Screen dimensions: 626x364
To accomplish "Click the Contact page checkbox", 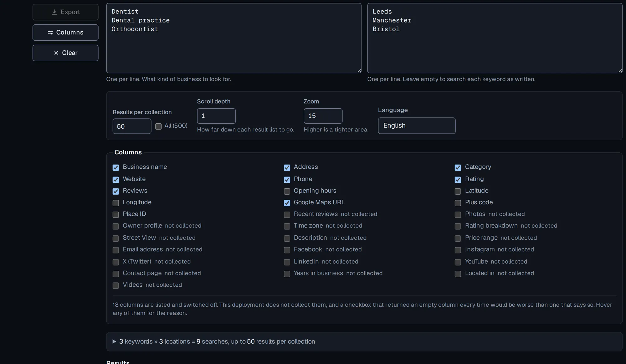I will (116, 274).
